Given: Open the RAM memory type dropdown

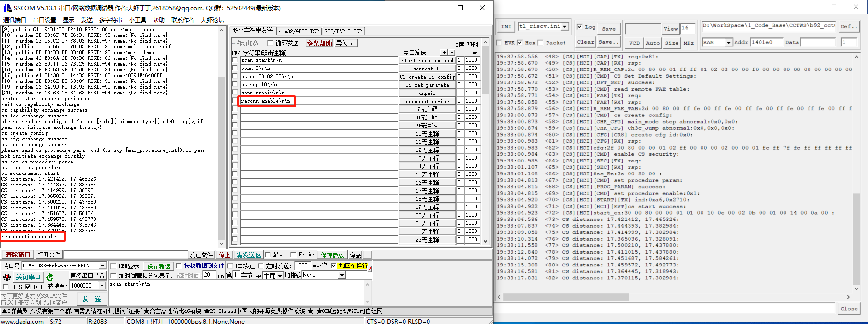Looking at the screenshot, I should pos(729,43).
